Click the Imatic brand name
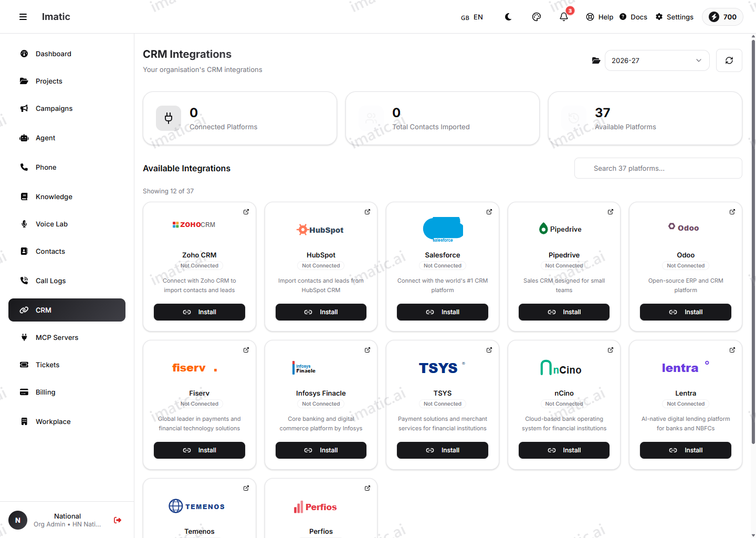This screenshot has height=538, width=756. tap(56, 17)
